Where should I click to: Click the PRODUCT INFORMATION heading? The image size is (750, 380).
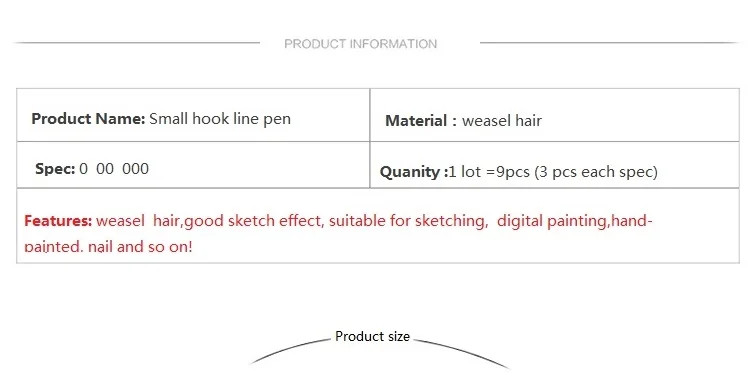[x=361, y=44]
